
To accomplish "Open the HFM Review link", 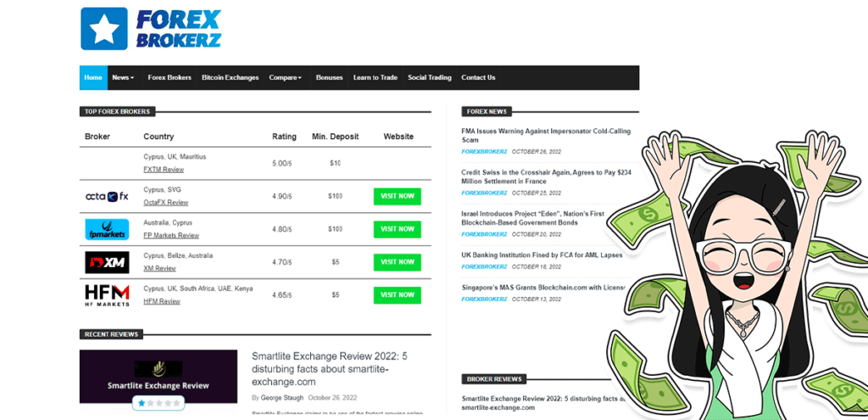I will tap(162, 301).
